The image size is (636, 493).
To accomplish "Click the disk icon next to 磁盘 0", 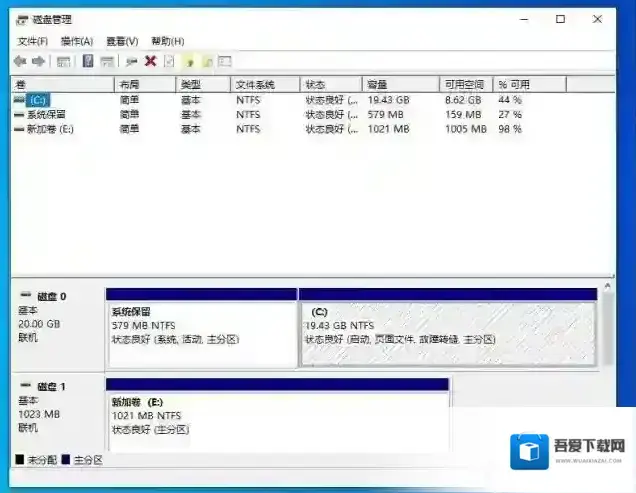I will pyautogui.click(x=26, y=295).
